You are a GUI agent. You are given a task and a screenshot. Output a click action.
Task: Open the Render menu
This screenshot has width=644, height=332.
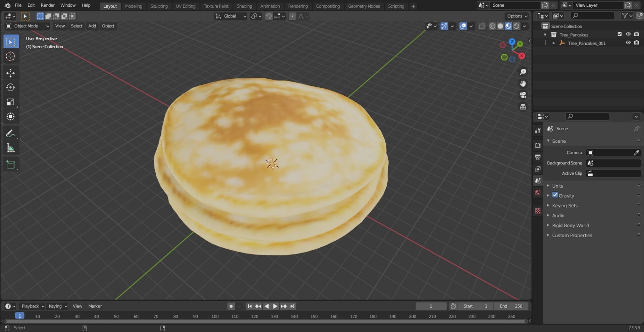coord(48,5)
